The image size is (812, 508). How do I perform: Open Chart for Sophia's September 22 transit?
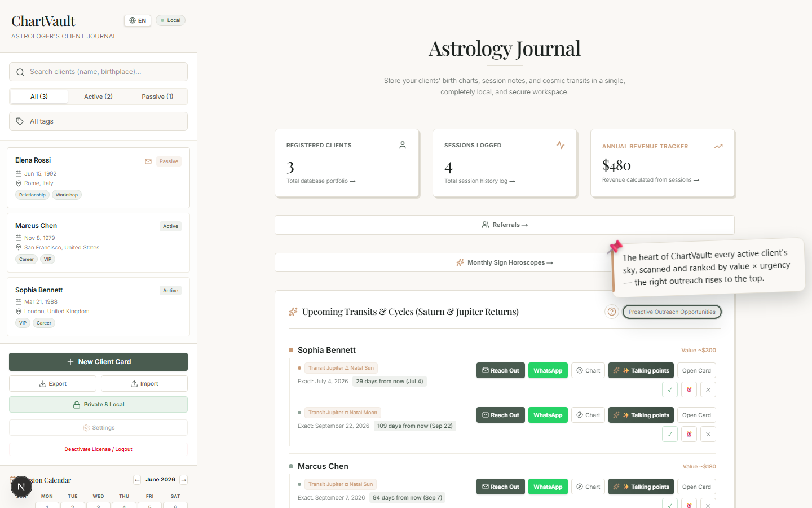point(588,415)
